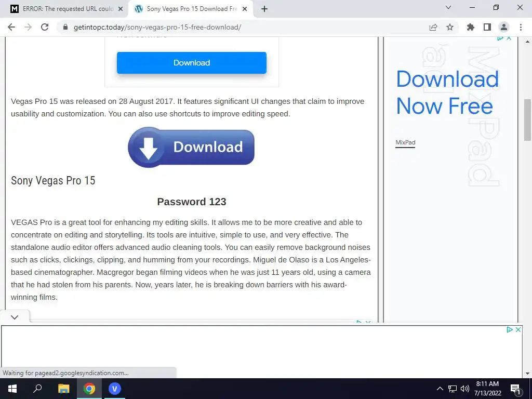Close the in-content ad below the article
532x399 pixels.
click(x=368, y=321)
